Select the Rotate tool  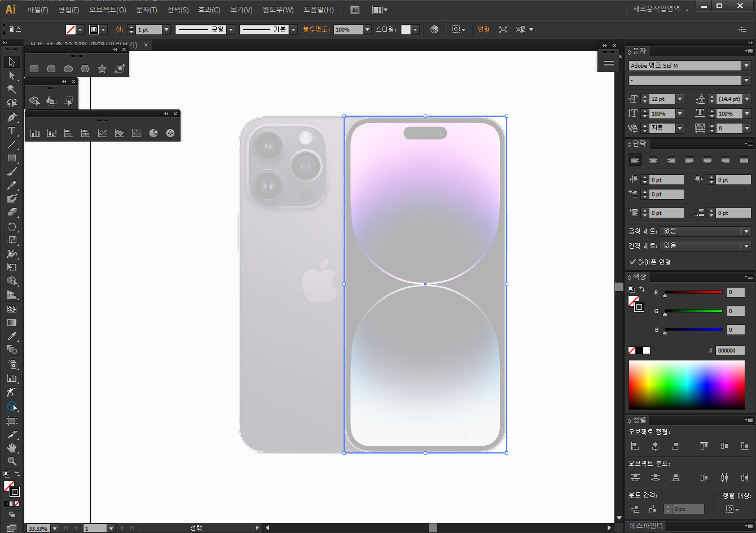click(x=12, y=227)
